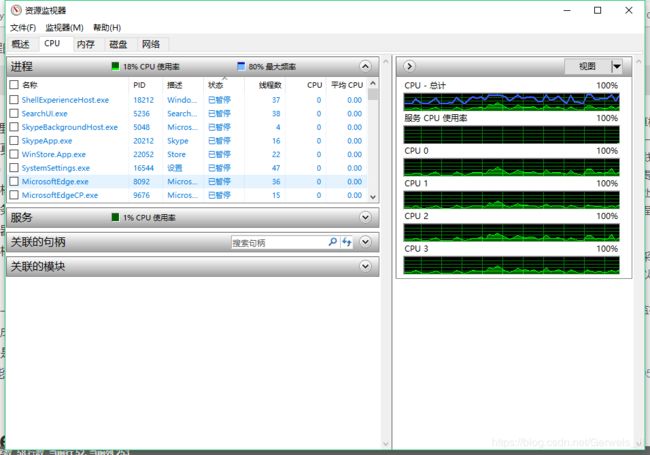This screenshot has width=650, height=455.
Task: Click the 视图 button
Action: pyautogui.click(x=587, y=66)
